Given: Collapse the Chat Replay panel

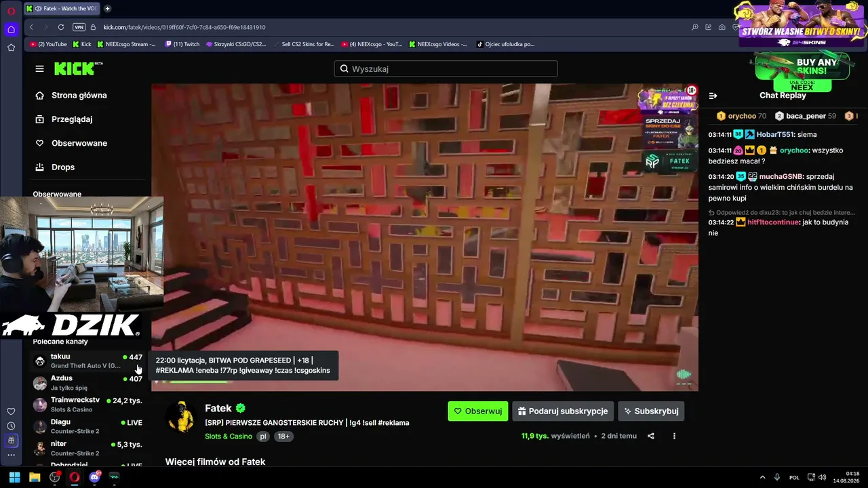Looking at the screenshot, I should [x=713, y=96].
